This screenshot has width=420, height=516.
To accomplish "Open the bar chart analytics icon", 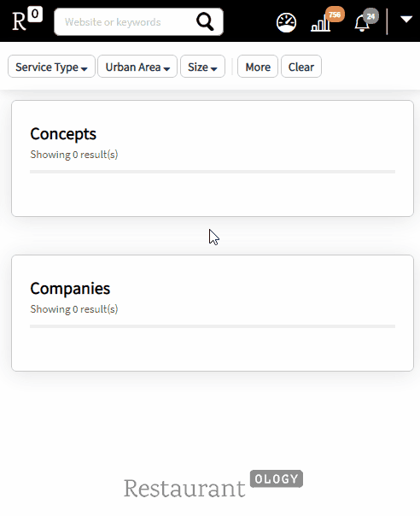I will point(321,23).
